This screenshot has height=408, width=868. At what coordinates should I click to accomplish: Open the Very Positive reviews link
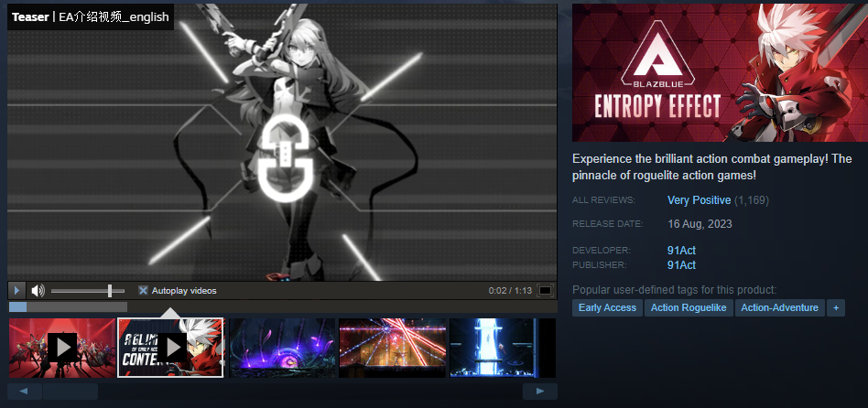point(699,200)
